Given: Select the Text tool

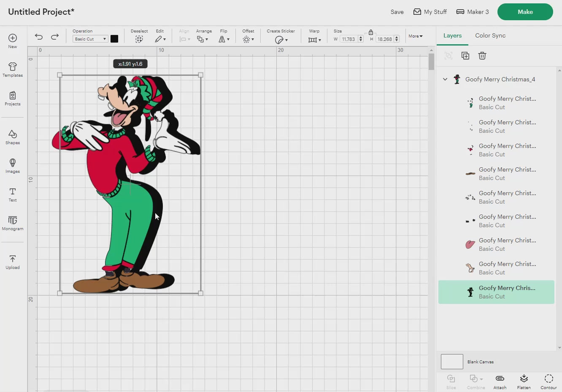Looking at the screenshot, I should coord(13,195).
